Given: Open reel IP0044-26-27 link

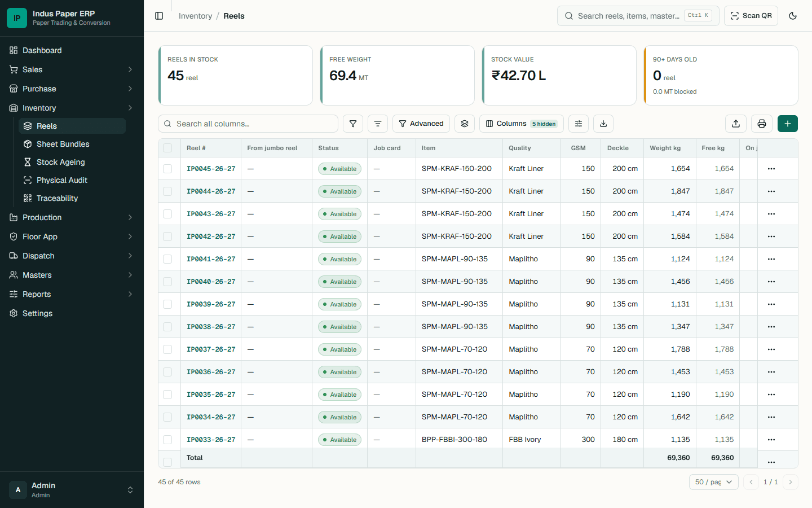Looking at the screenshot, I should pos(211,191).
